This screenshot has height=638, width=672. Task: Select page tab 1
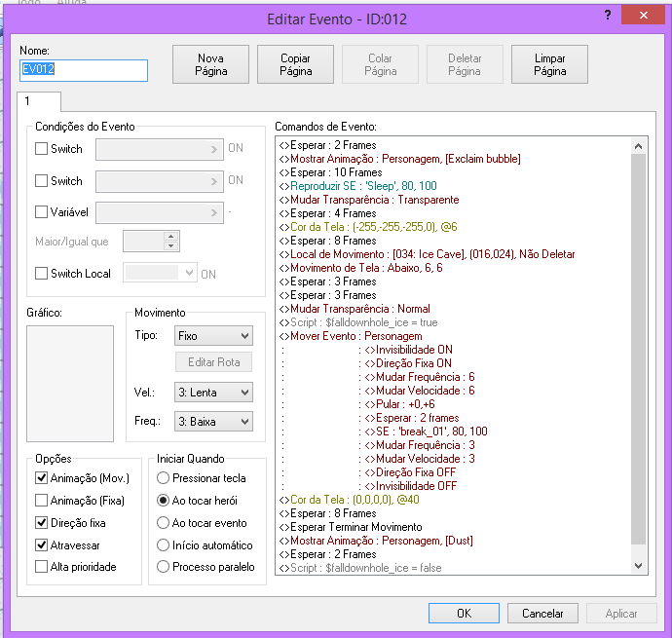coord(40,101)
